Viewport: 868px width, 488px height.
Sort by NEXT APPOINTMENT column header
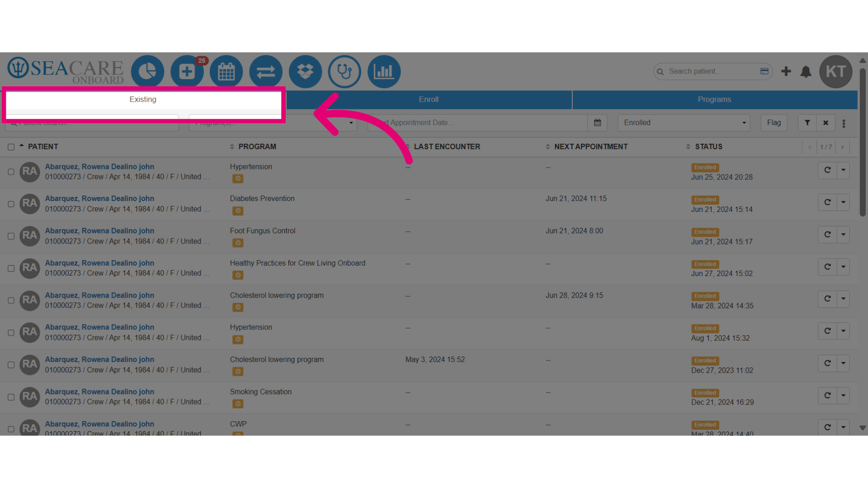590,147
